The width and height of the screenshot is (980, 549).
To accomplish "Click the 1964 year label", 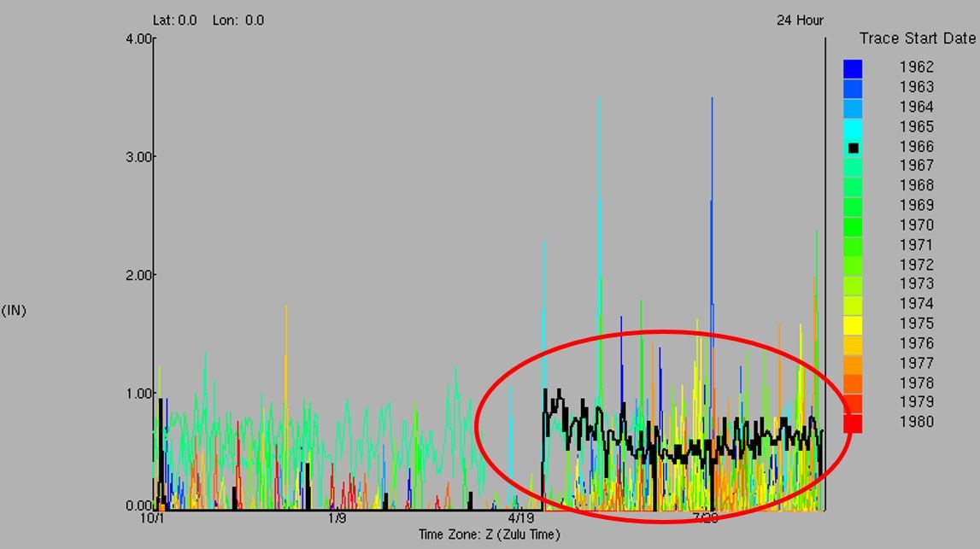I will pyautogui.click(x=916, y=107).
